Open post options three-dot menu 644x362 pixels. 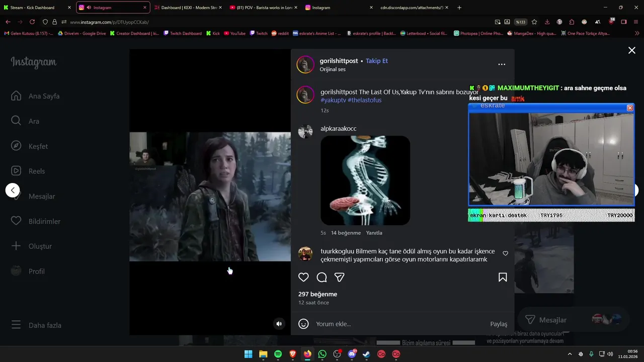coord(502,64)
